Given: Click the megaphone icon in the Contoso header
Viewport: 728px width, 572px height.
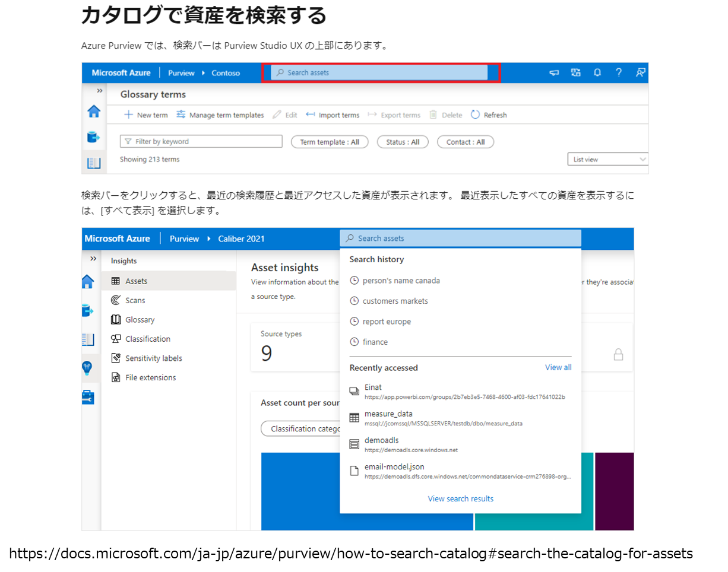Looking at the screenshot, I should [554, 73].
